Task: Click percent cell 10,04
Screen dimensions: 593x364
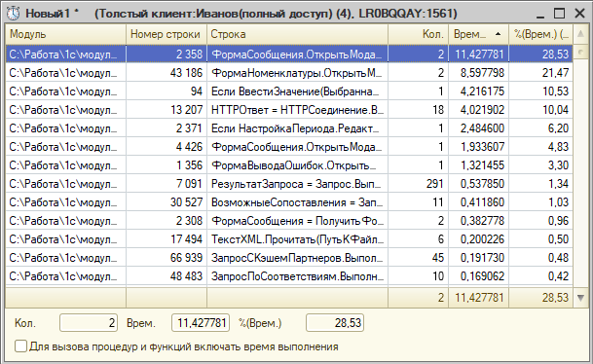Action: click(540, 110)
